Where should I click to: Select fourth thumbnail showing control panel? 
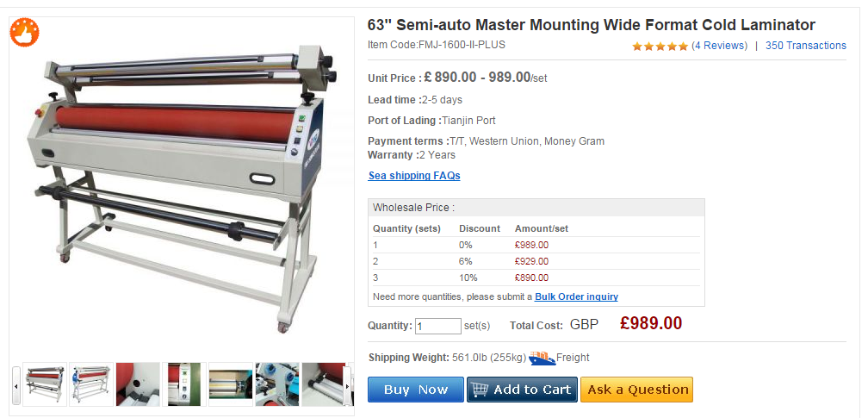point(184,384)
